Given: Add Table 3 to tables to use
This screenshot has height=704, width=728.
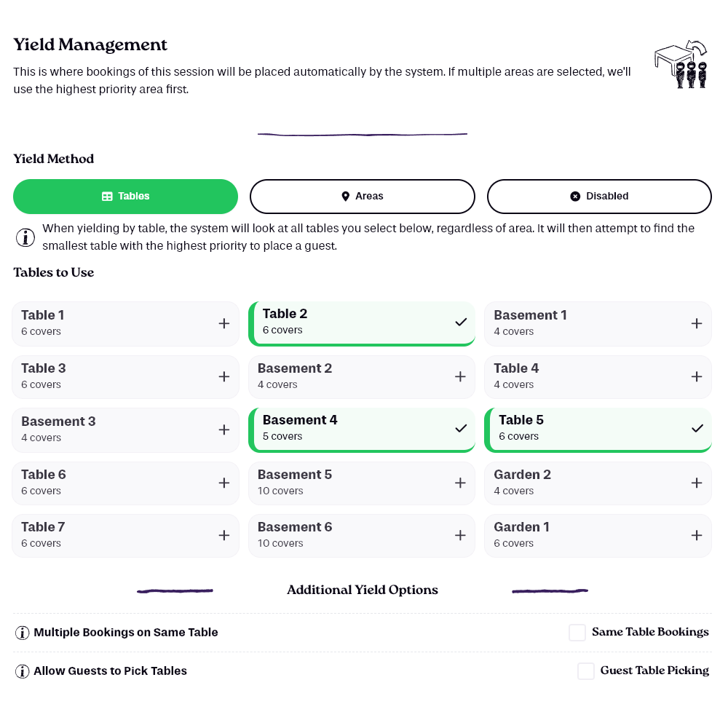Looking at the screenshot, I should point(125,377).
